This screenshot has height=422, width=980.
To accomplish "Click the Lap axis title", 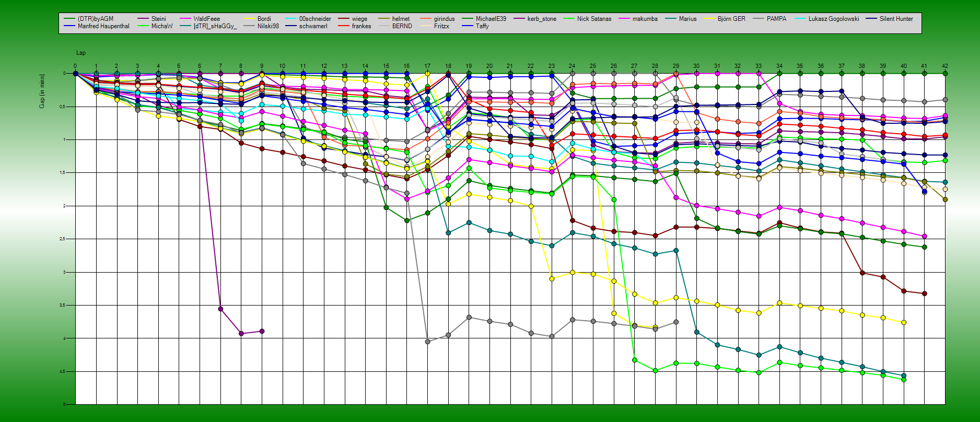I will click(81, 53).
